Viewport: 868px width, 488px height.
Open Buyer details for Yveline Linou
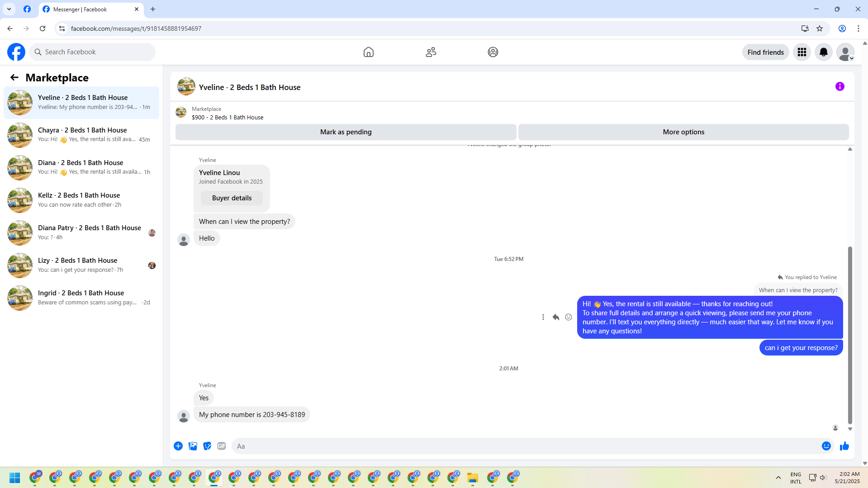[232, 198]
